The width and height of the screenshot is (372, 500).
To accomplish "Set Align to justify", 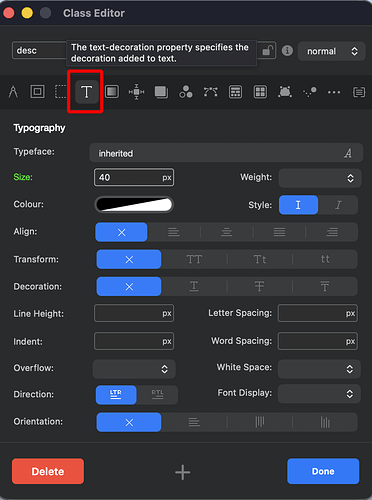I will [x=279, y=232].
